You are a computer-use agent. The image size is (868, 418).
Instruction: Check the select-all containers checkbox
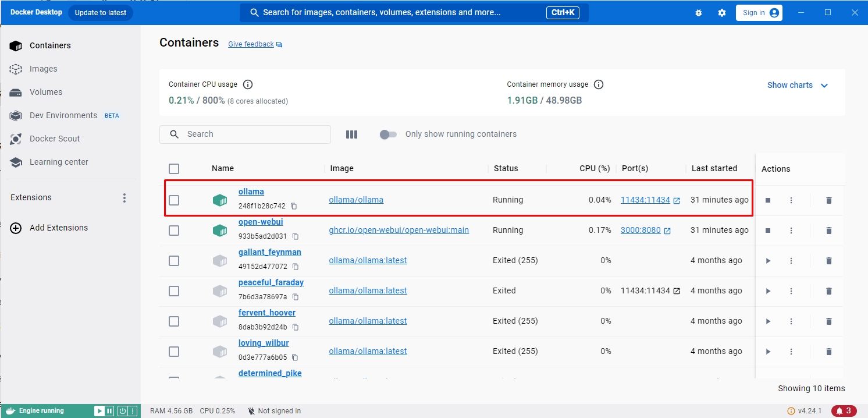174,169
